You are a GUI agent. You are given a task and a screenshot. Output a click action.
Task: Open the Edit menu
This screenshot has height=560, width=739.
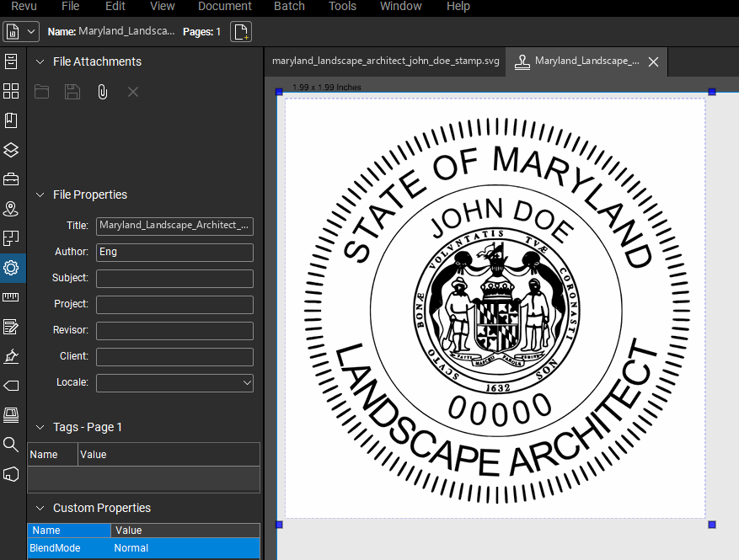pos(115,6)
